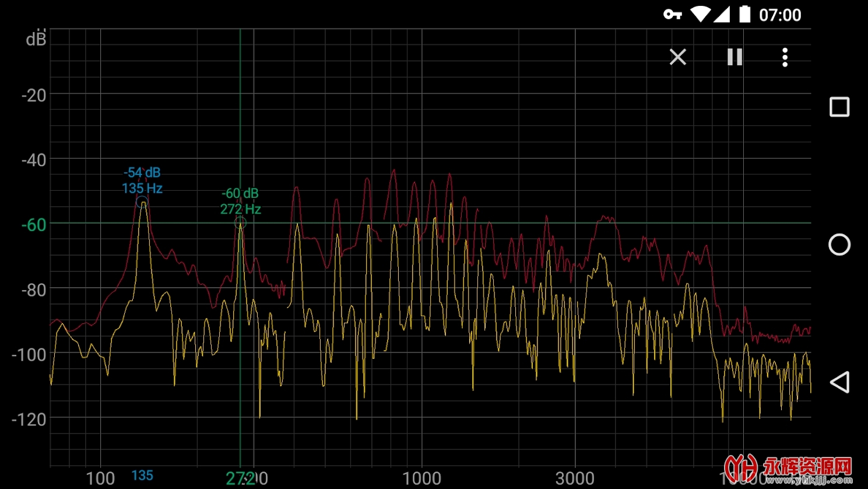868x489 pixels.
Task: Tap the 1000 Hz frequency axis label
Action: click(x=421, y=478)
